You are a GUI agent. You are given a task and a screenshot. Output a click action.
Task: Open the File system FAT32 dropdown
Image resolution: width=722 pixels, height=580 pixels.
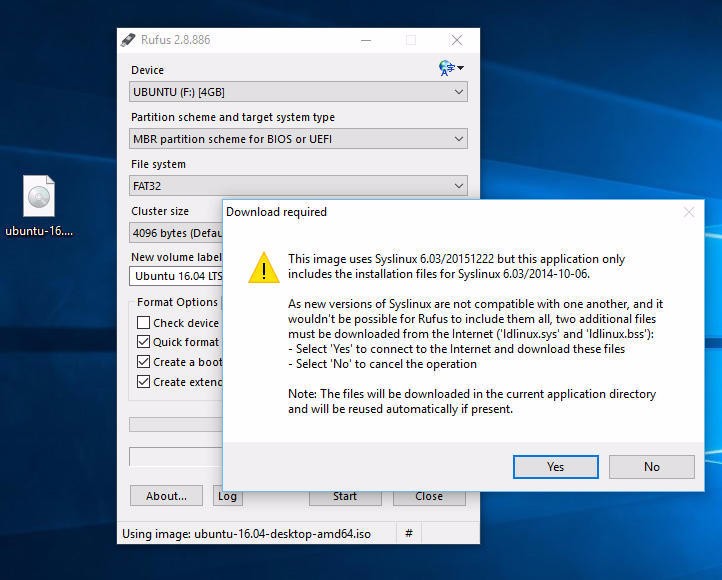point(298,186)
